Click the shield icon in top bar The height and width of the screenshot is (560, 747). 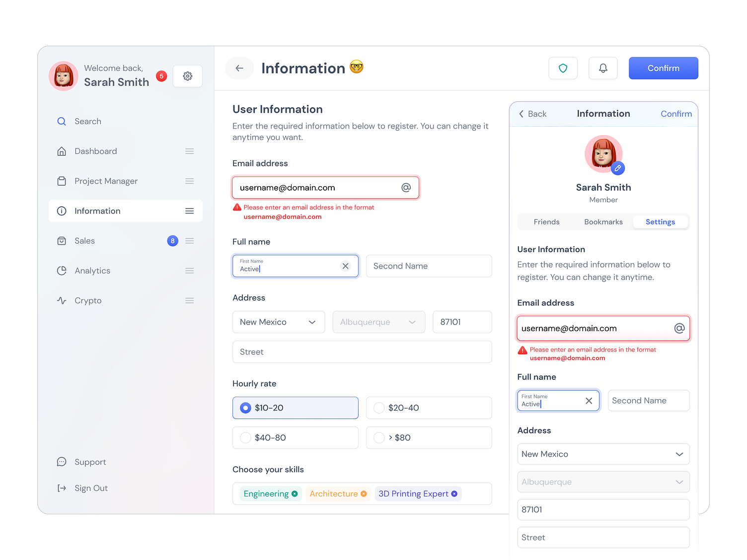[x=563, y=68]
